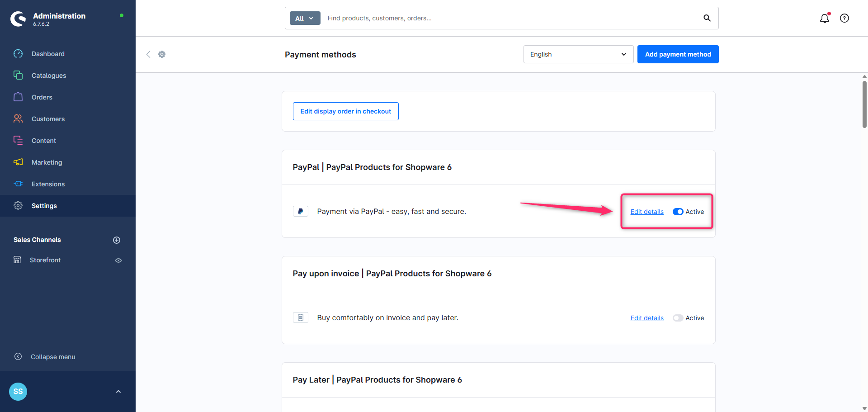This screenshot has width=868, height=412.
Task: Open Orders menu item
Action: (x=68, y=97)
